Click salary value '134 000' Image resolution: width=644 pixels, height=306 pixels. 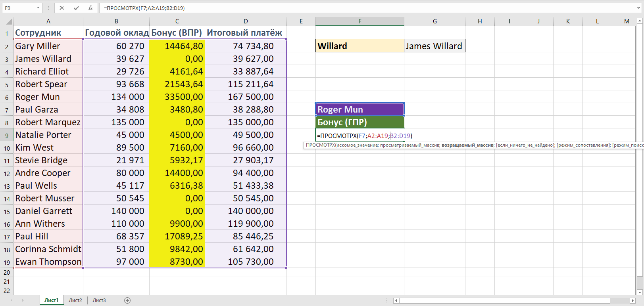[116, 97]
